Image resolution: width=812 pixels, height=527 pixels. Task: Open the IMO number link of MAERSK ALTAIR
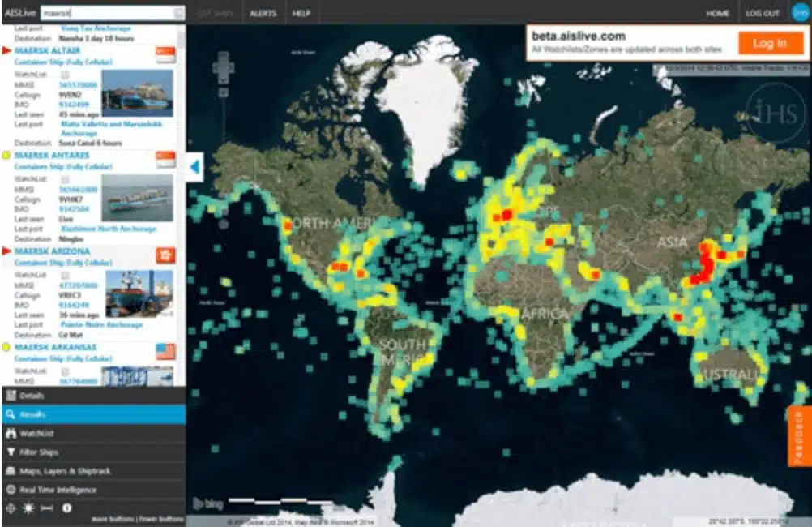[74, 105]
